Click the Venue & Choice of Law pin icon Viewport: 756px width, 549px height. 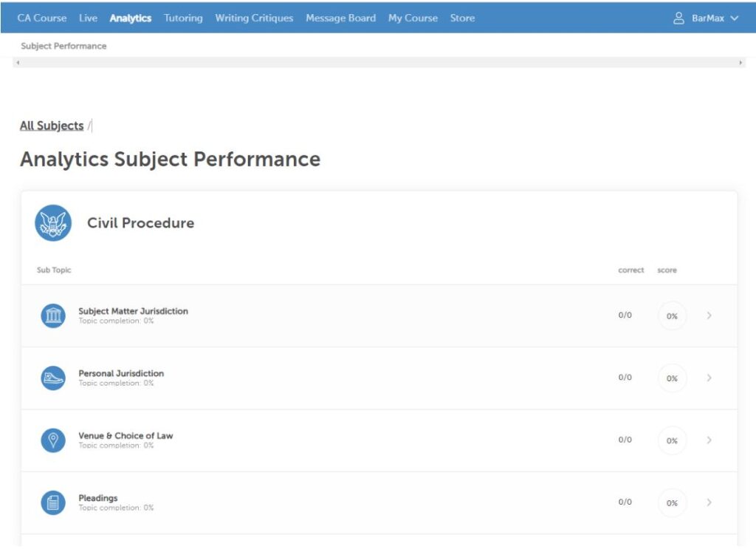[53, 440]
